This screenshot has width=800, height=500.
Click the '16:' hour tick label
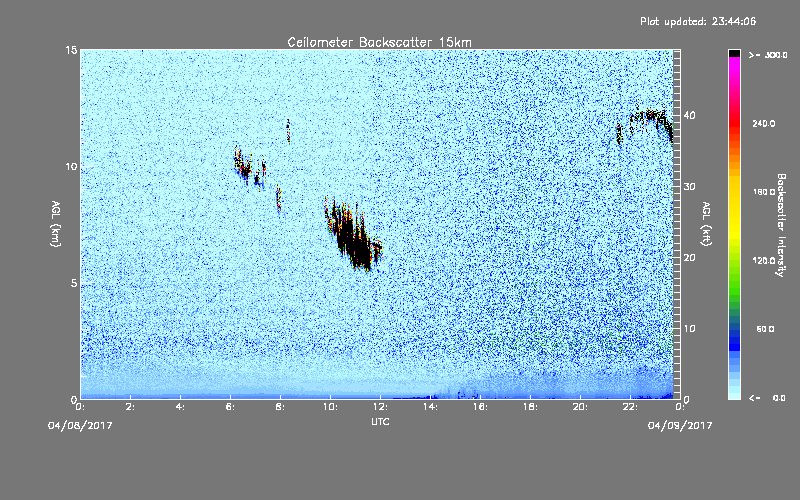pos(480,407)
